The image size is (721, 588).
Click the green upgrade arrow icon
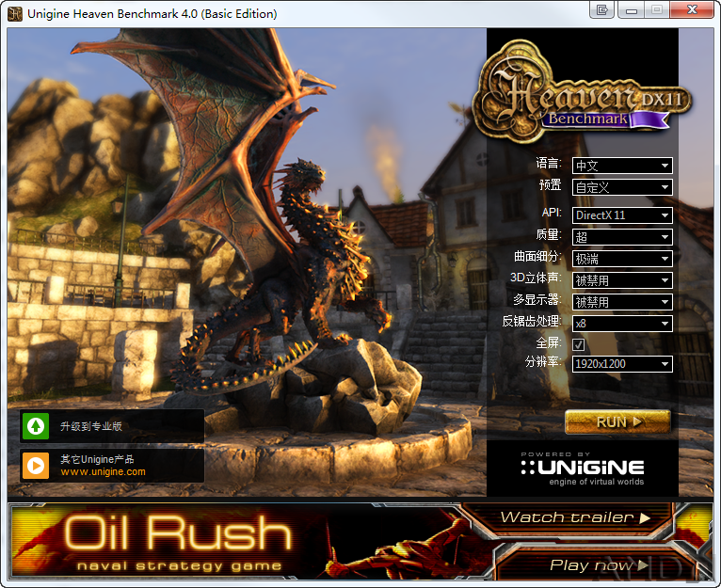coord(36,426)
